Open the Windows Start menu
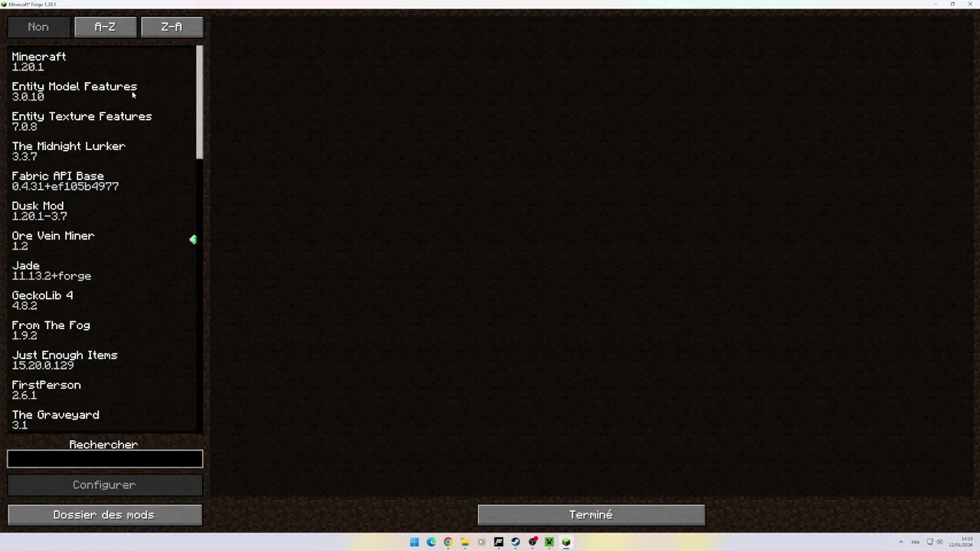 coord(414,542)
